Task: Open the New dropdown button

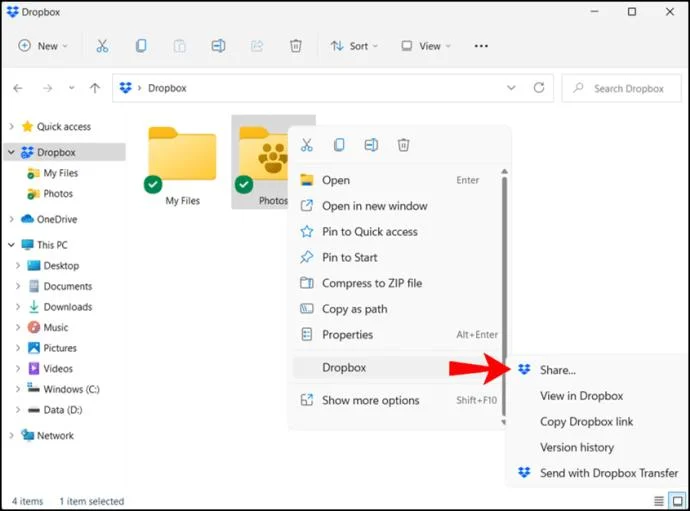Action: point(43,46)
